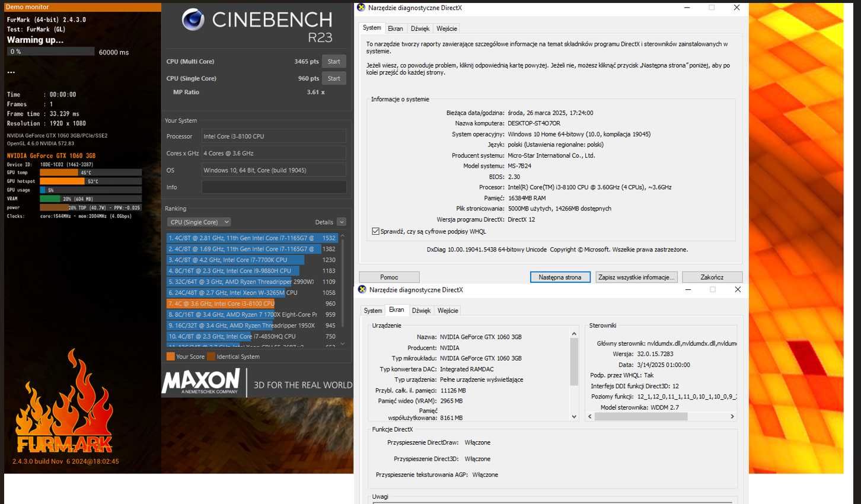Open the Dźwięk tab in lower DirectX window

(x=421, y=311)
